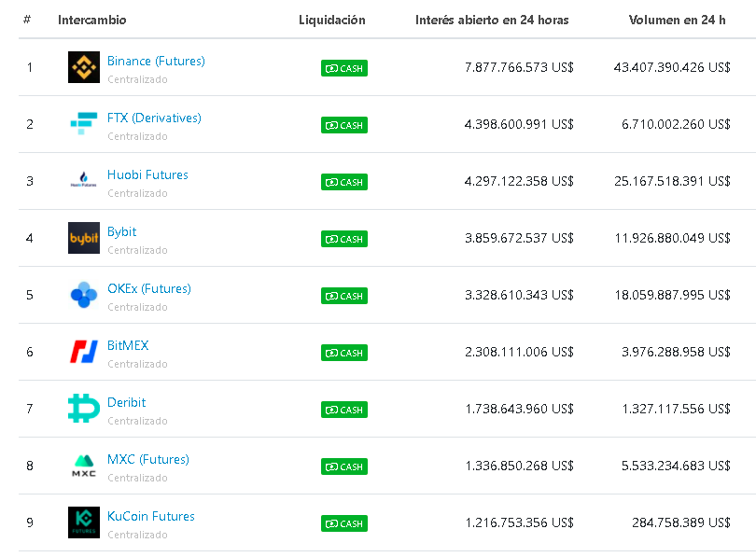This screenshot has height=557, width=756.
Task: Click the Binance logo icon
Action: point(84,67)
